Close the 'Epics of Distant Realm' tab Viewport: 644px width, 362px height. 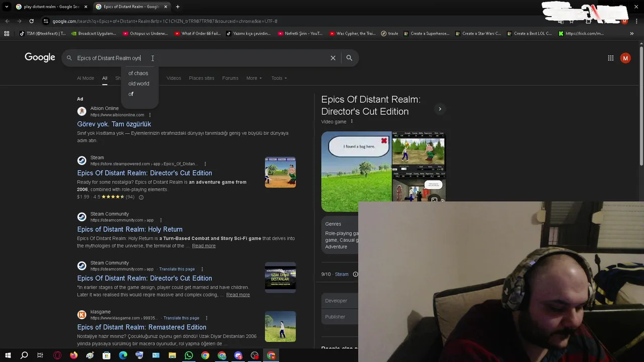click(166, 7)
